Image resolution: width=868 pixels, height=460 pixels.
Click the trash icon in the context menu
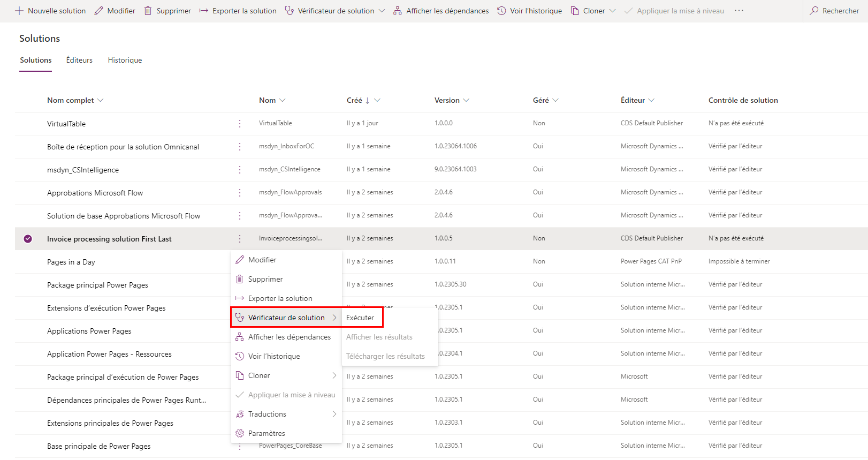click(x=240, y=279)
